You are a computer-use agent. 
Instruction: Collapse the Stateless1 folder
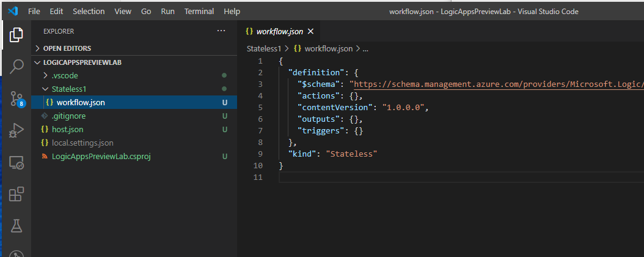pos(134,89)
